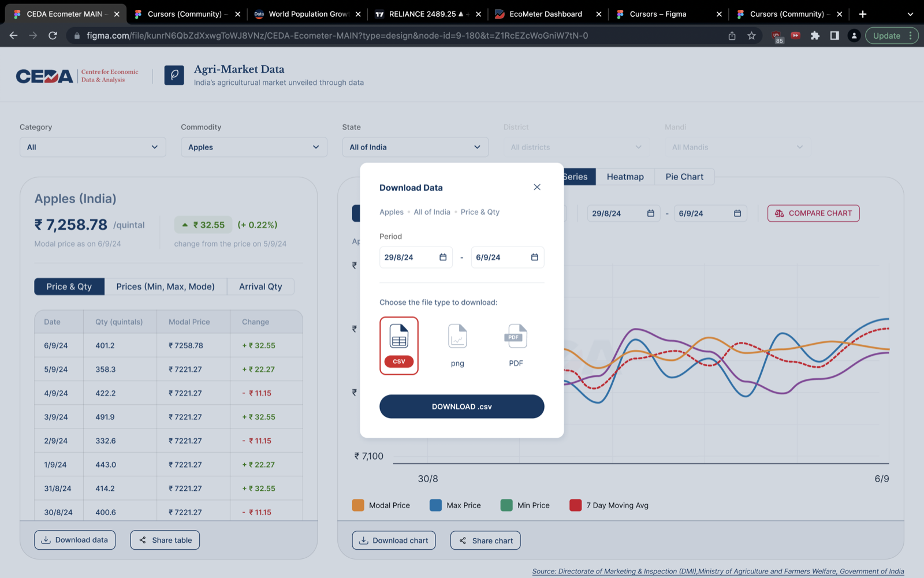Image resolution: width=924 pixels, height=578 pixels.
Task: Open the Commodity dropdown showing Apples
Action: pyautogui.click(x=254, y=147)
